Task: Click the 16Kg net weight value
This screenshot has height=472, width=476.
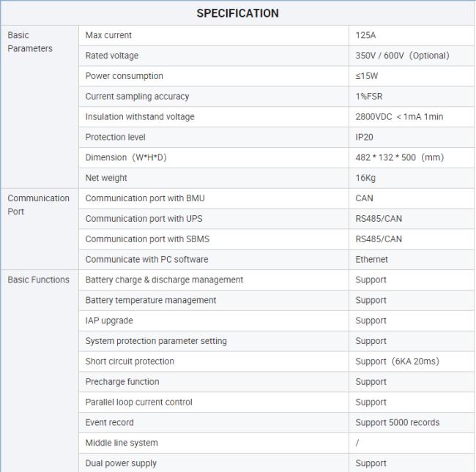Action: [x=365, y=178]
